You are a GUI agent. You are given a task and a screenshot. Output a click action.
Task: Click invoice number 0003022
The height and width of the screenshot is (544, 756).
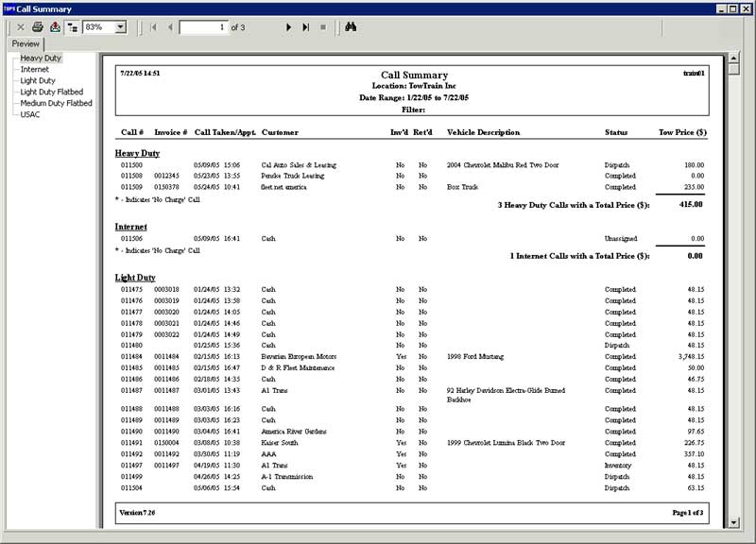coord(166,335)
